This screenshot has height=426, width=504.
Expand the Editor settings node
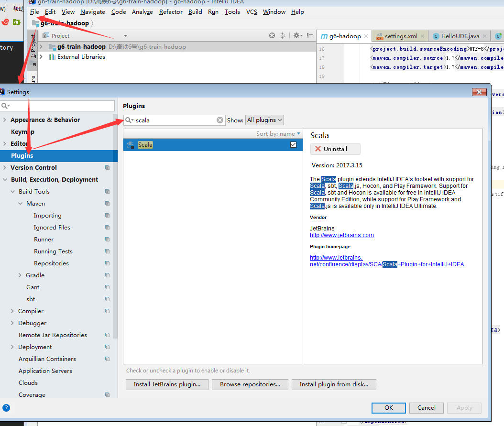point(4,143)
